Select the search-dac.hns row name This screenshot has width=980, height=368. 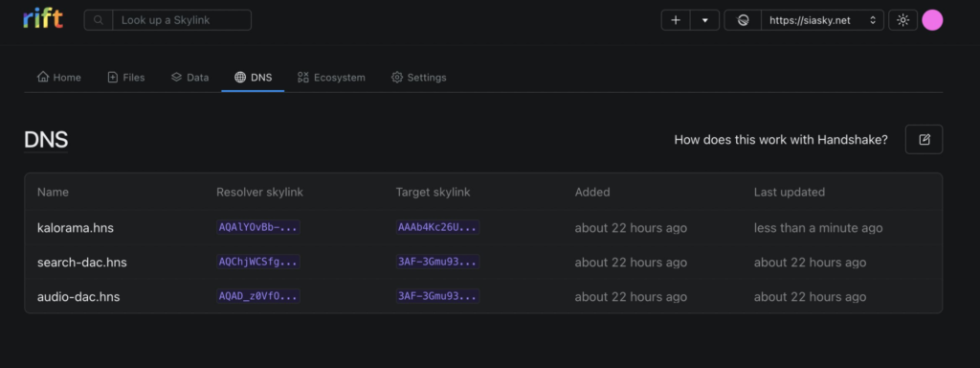tap(82, 263)
